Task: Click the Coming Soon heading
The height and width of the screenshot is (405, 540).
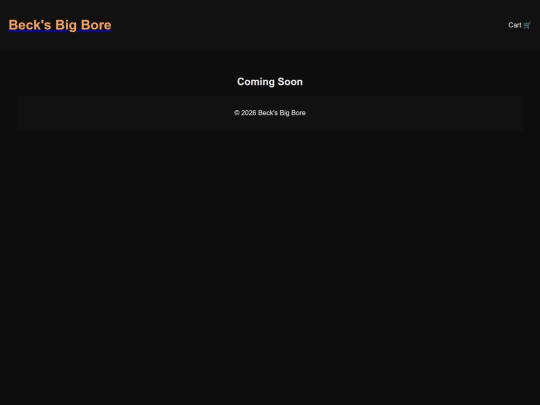Action: [270, 82]
